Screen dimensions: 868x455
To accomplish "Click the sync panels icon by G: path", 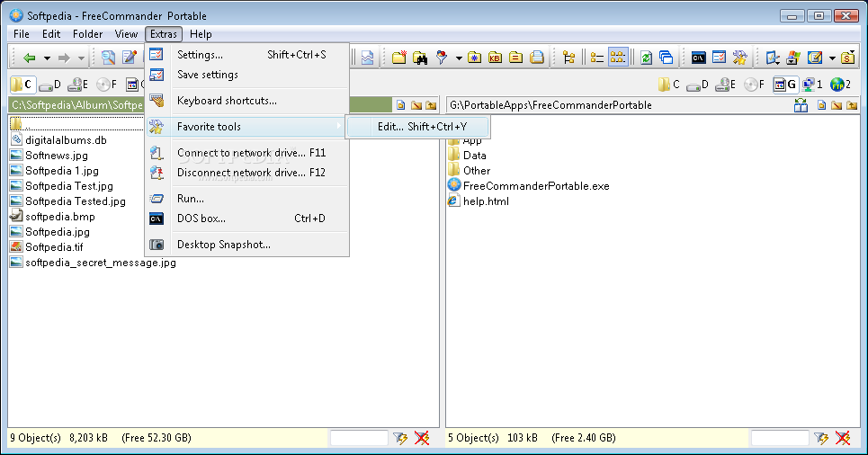I will click(x=801, y=105).
